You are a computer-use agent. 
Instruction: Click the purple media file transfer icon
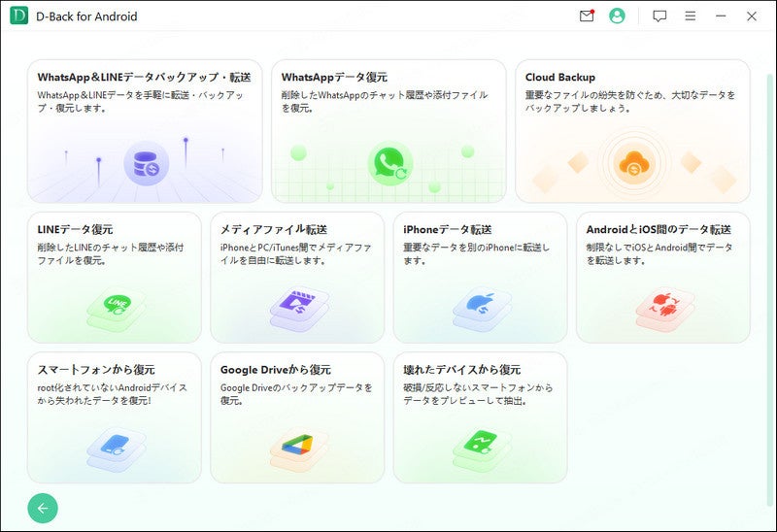299,310
